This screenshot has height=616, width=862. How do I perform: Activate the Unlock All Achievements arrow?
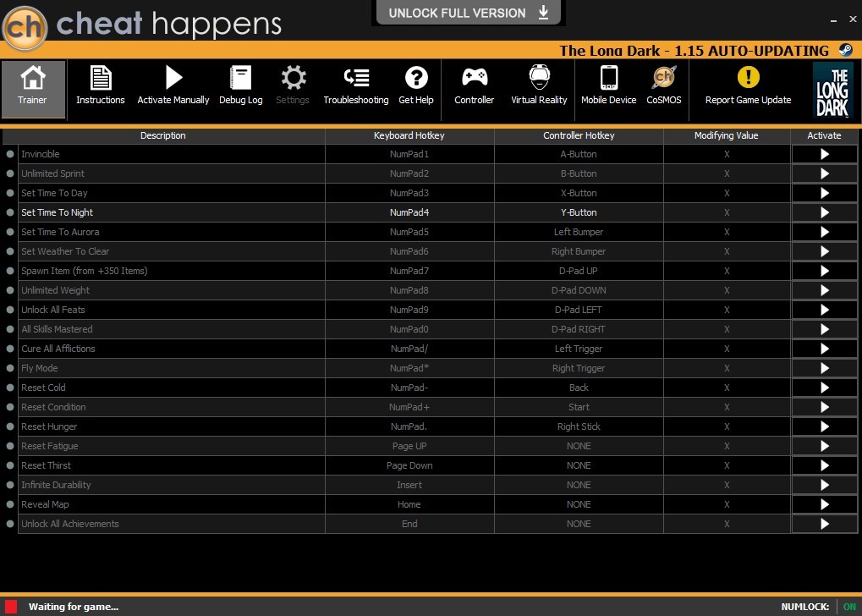[x=824, y=524]
